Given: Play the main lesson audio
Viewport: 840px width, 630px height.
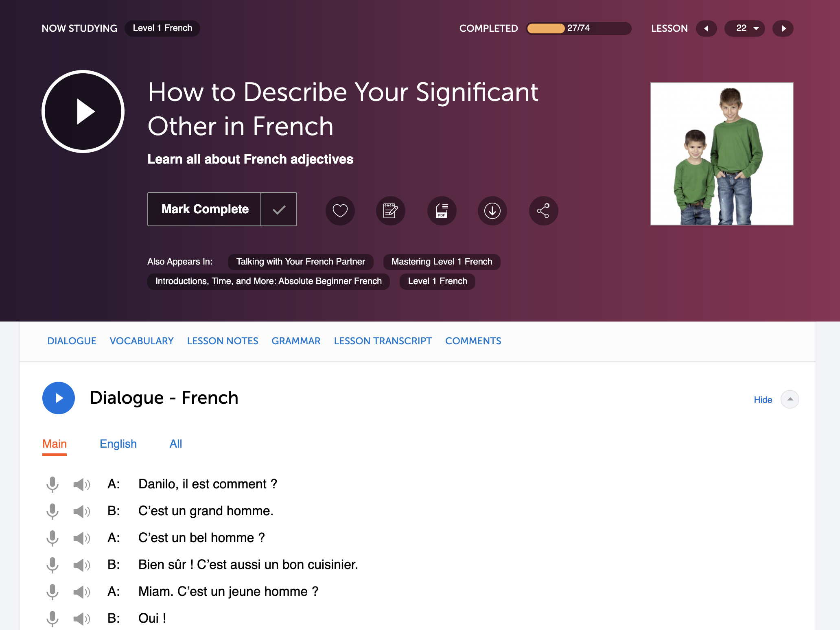Looking at the screenshot, I should tap(83, 112).
